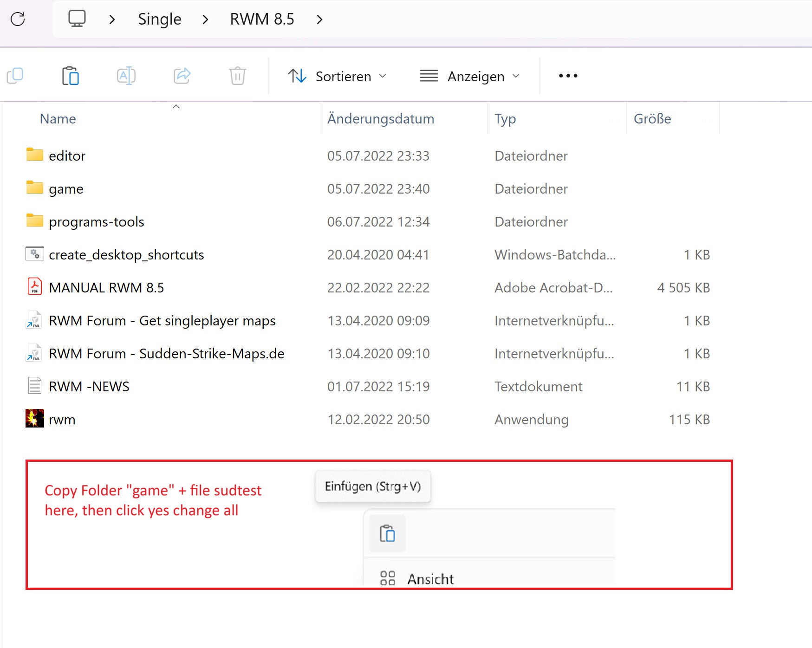812x648 pixels.
Task: Click the rename icon in the toolbar
Action: pyautogui.click(x=126, y=76)
